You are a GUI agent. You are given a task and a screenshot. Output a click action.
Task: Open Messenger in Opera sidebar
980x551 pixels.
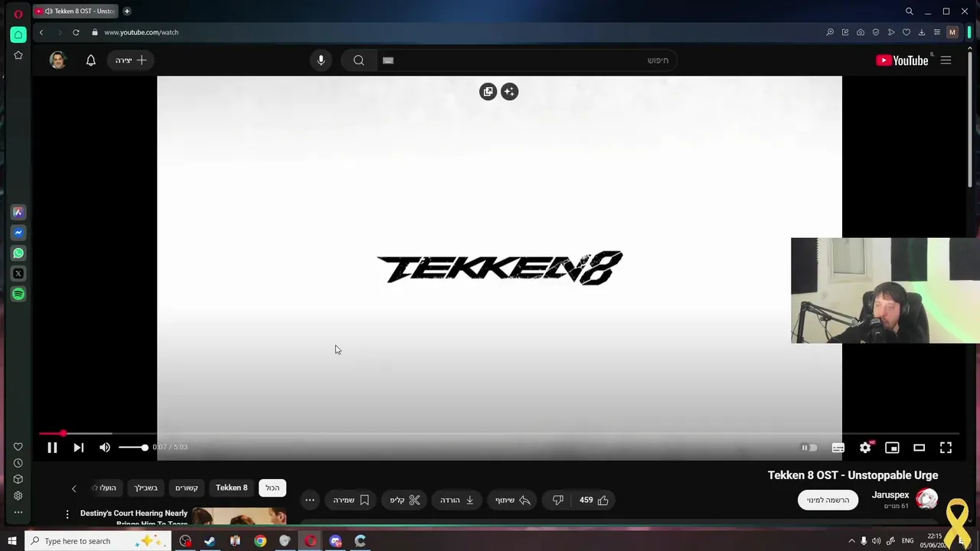tap(18, 233)
